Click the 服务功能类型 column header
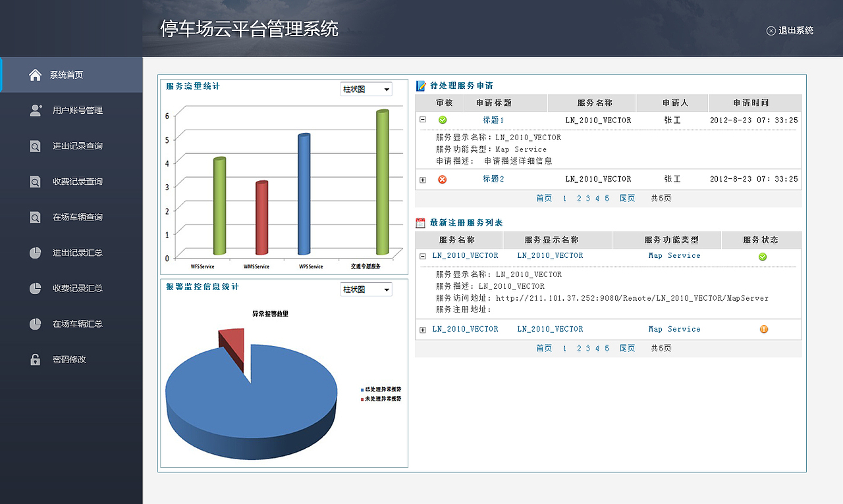 click(667, 240)
